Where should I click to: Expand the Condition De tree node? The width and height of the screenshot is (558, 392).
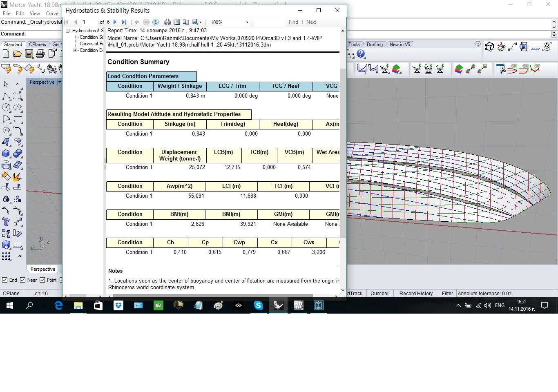tap(75, 50)
